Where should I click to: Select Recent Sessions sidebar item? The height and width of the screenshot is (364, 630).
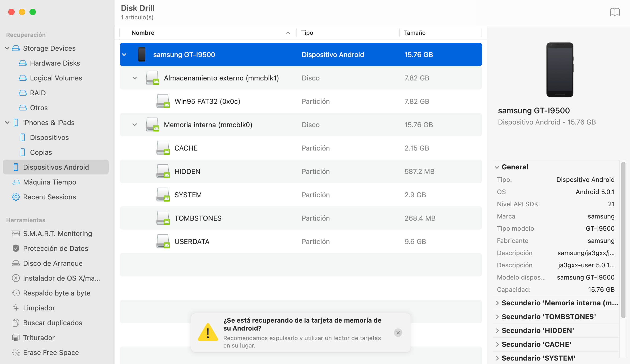(49, 197)
